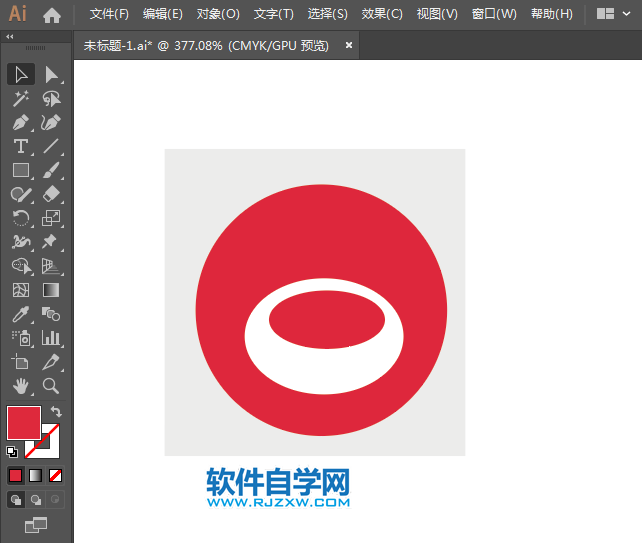Choose the Scale tool
This screenshot has height=543, width=642.
tap(51, 218)
